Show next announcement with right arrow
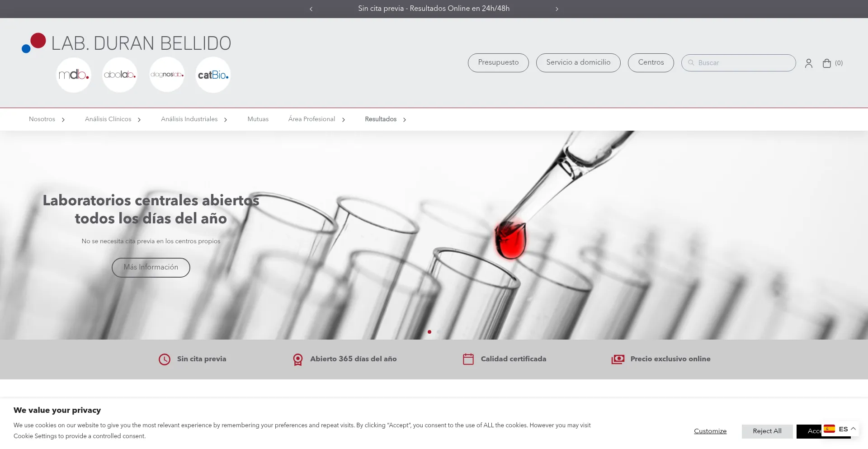The width and height of the screenshot is (868, 449). 557,9
